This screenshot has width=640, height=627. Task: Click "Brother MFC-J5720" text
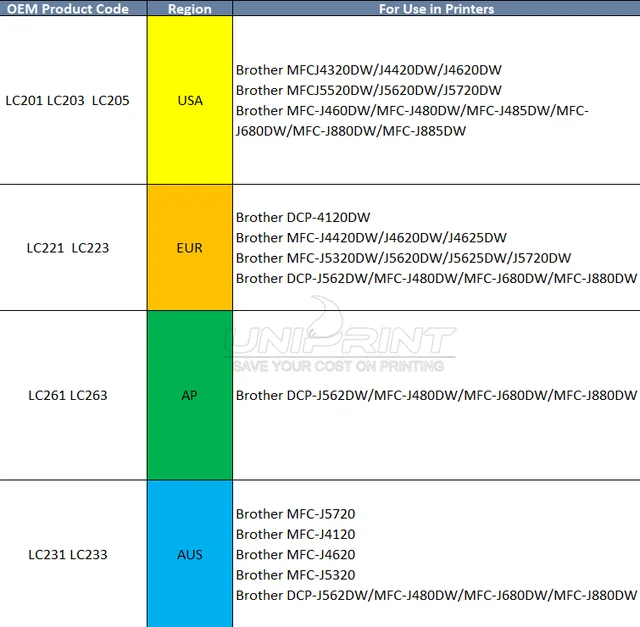(296, 514)
